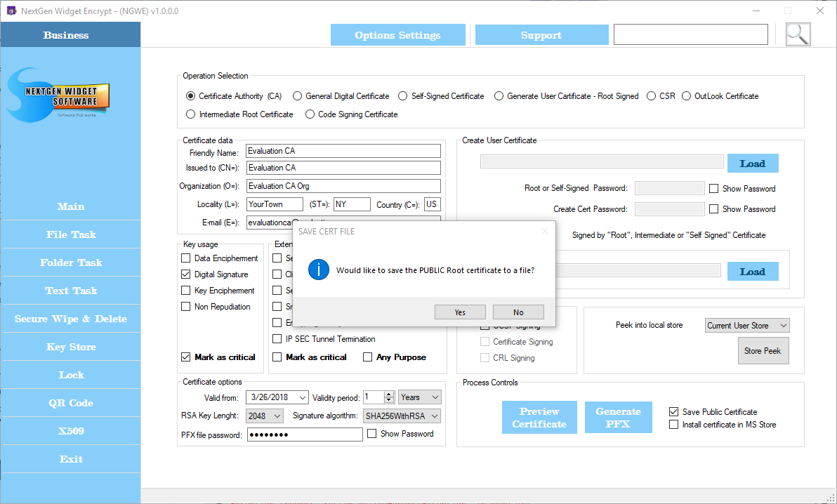Viewport: 837px width, 504px height.
Task: Click the Country (C=) US field
Action: coord(432,204)
